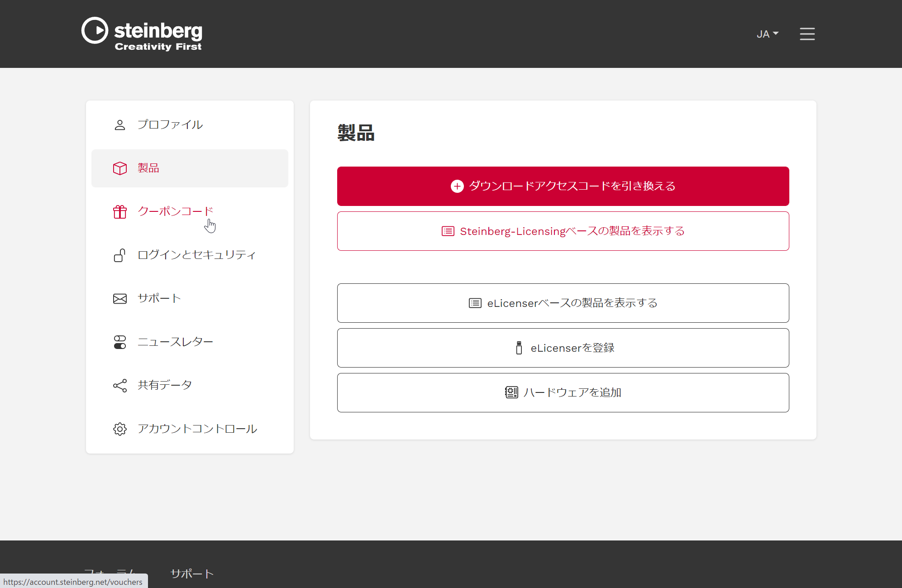Click the Steinberg logo
Screen dimensions: 902x588
(x=142, y=34)
